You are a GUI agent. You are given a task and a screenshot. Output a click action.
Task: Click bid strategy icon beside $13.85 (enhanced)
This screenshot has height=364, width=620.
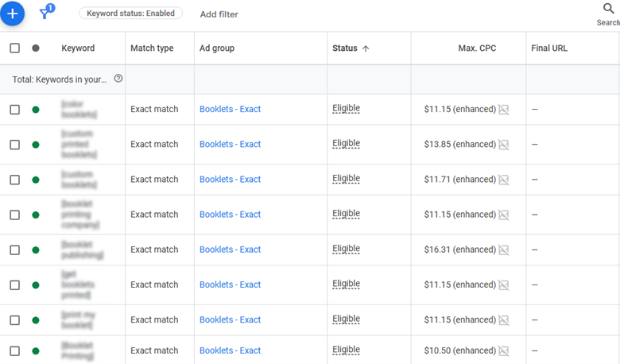coord(504,145)
